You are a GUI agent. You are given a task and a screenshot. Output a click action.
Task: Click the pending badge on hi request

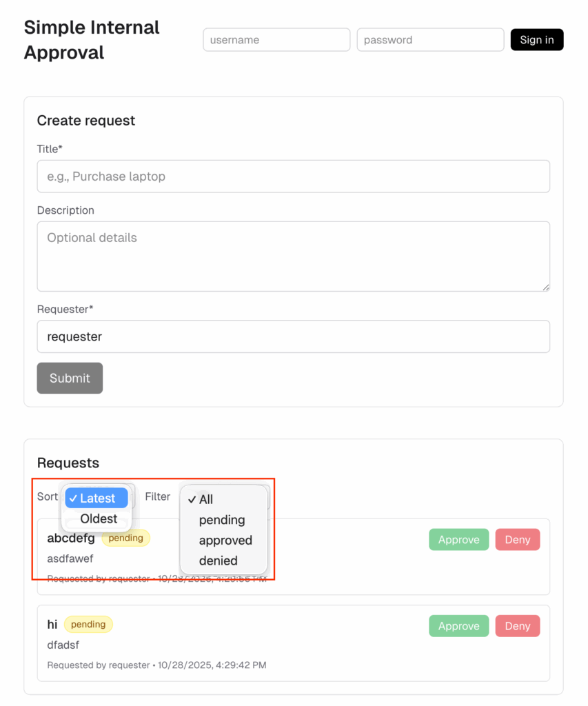point(88,625)
